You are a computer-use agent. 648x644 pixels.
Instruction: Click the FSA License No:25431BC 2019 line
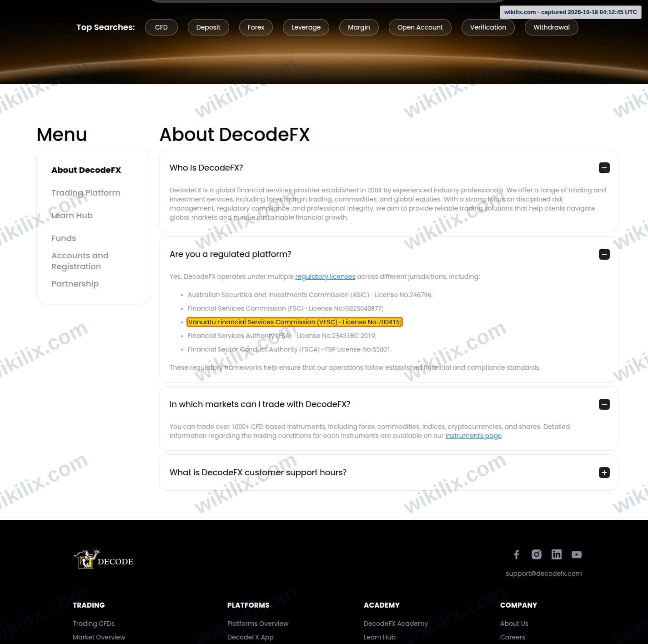tap(282, 336)
